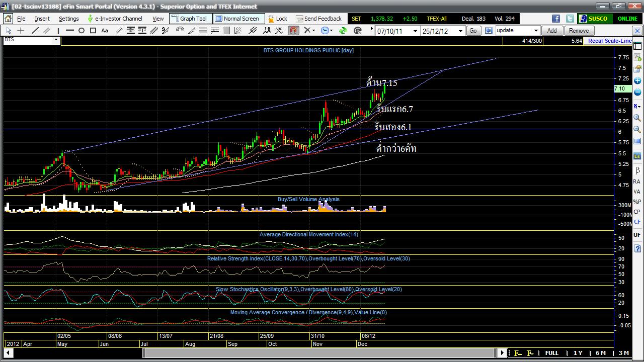Expand the X delete tool dropdown arrow
Screen dimensions: 644x362
(x=313, y=31)
